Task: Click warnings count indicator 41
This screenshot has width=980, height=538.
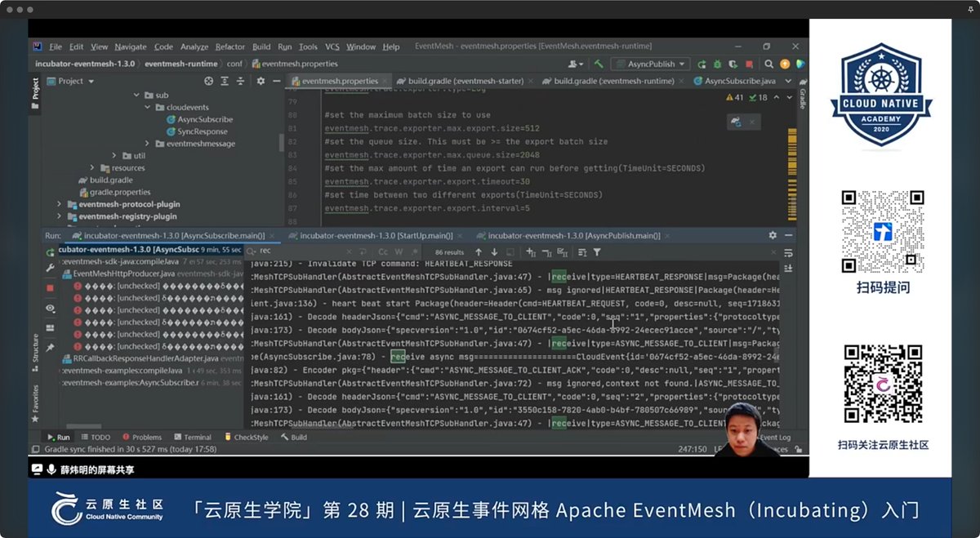Action: (735, 97)
